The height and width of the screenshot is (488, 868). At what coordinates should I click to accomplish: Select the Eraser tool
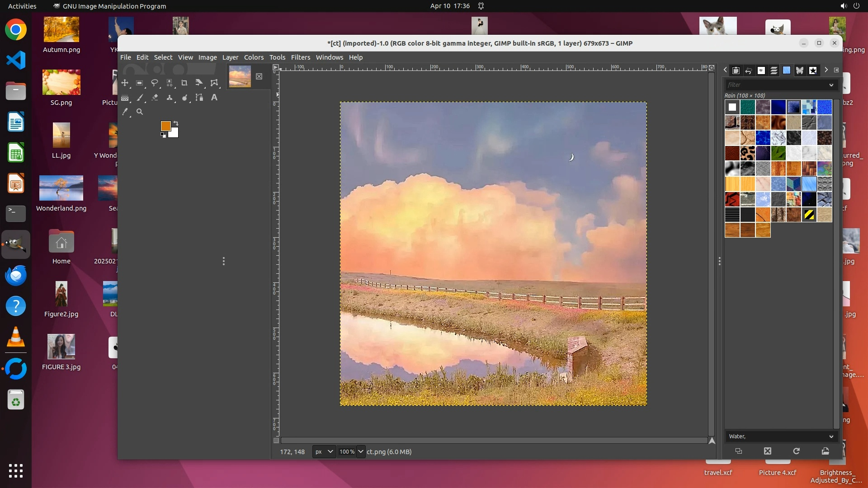155,98
